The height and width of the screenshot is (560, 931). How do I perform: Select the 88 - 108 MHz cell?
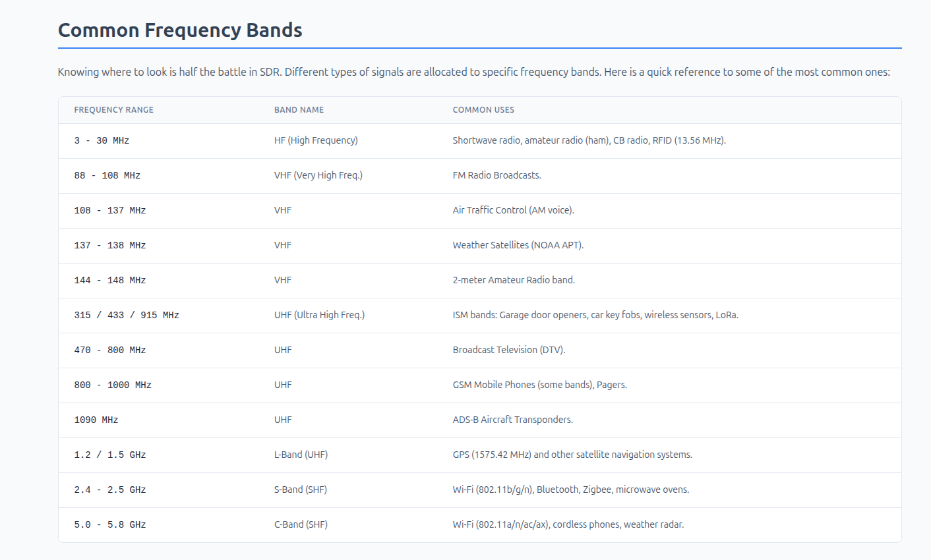coord(107,176)
